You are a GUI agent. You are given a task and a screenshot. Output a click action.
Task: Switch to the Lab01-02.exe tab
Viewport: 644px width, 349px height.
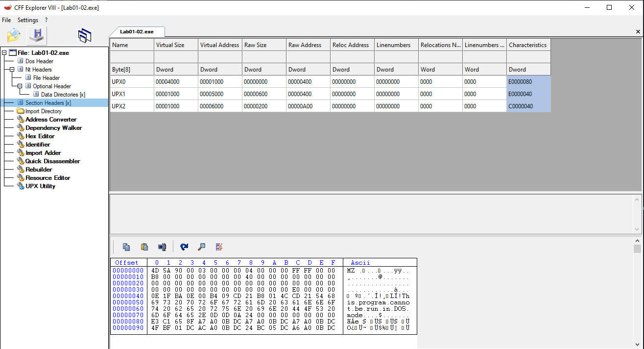coord(137,31)
